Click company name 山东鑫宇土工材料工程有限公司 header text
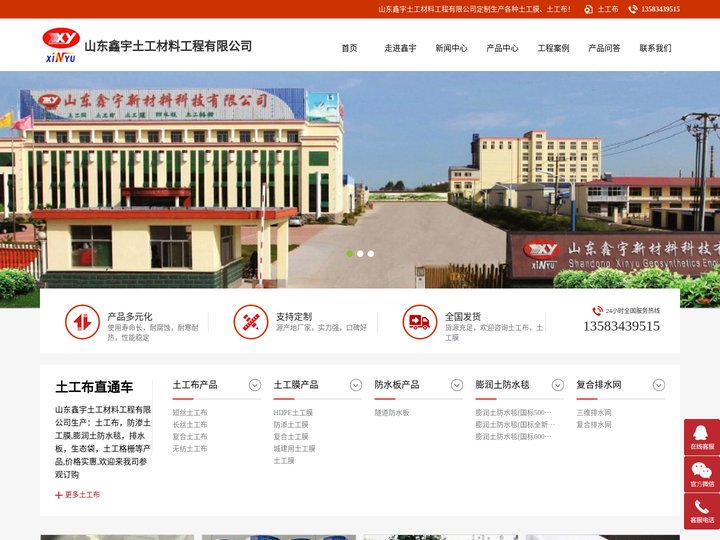 [168, 46]
